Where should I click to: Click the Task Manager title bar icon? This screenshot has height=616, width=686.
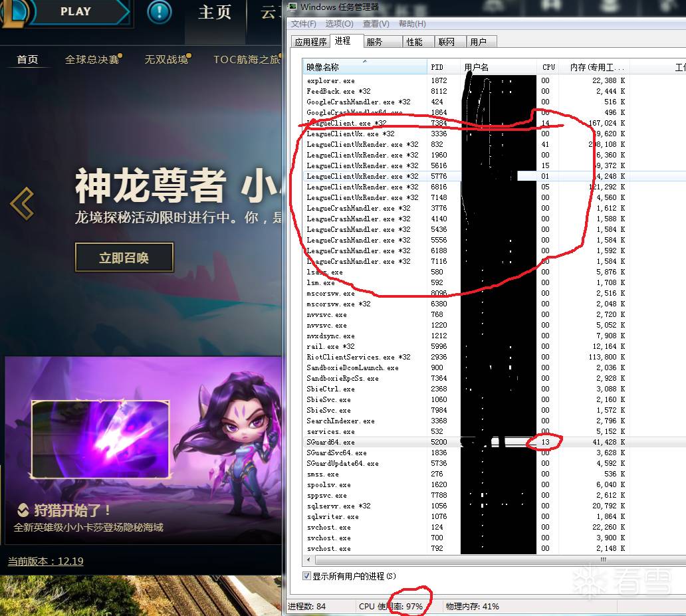point(292,7)
